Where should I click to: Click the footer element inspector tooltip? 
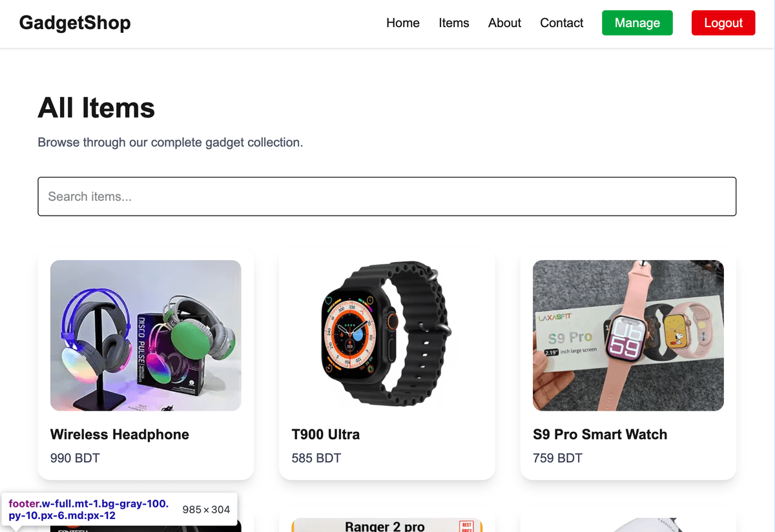[x=119, y=509]
